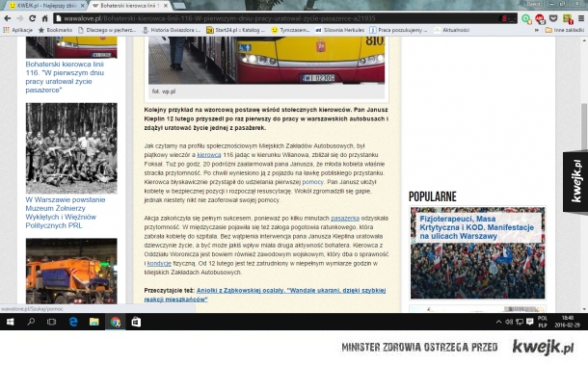Close the KWEJK.pl tab
Image resolution: width=588 pixels, height=365 pixels.
click(82, 6)
